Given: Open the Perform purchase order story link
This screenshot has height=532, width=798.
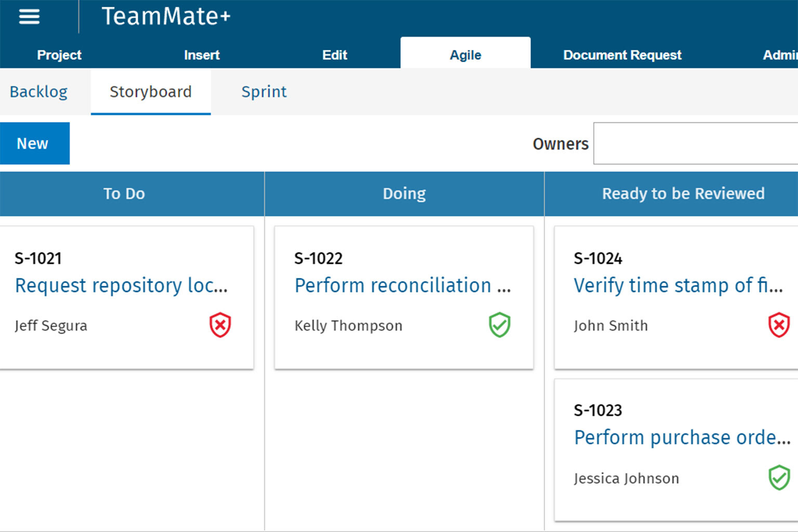Looking at the screenshot, I should [682, 437].
